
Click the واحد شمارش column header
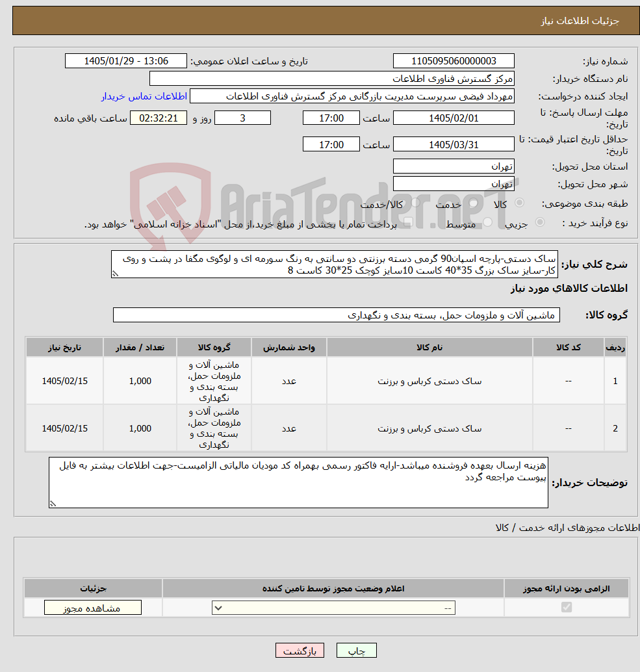click(288, 348)
